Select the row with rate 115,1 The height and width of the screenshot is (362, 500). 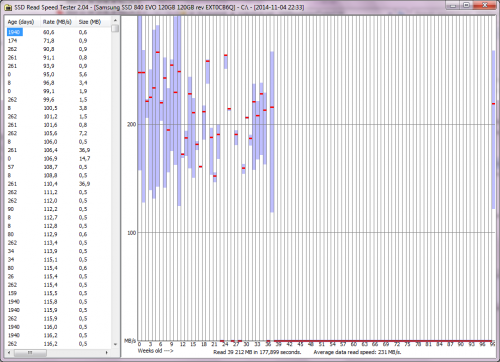tap(58, 260)
